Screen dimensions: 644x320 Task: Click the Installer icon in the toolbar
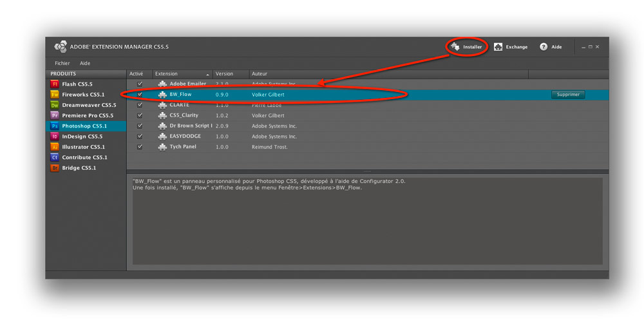click(x=455, y=46)
